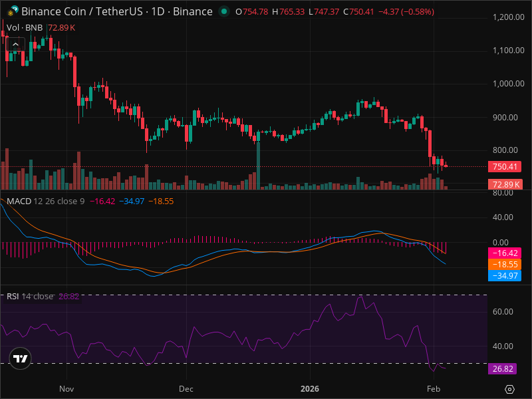Image resolution: width=532 pixels, height=399 pixels.
Task: Click the 1,200.00 price axis label
Action: (508, 17)
